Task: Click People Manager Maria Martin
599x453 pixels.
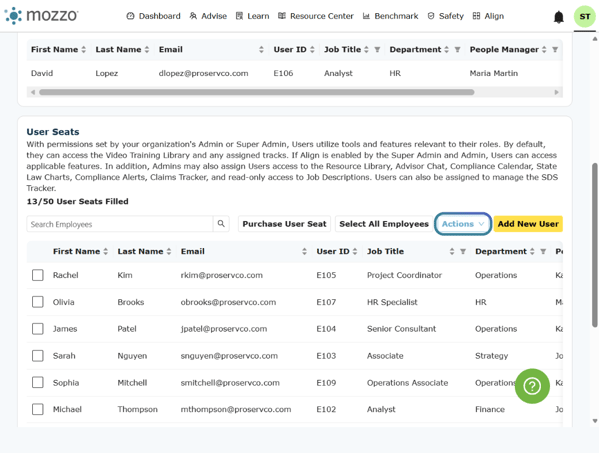Action: 494,73
